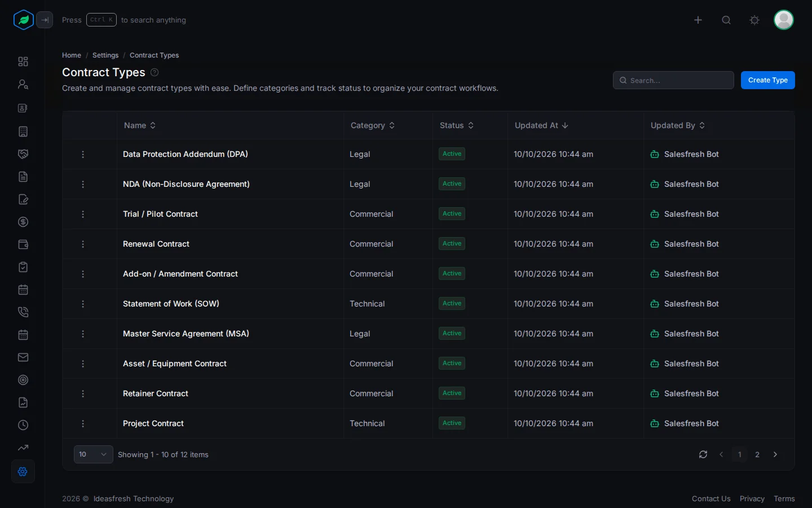Go to the next page with the chevron
The image size is (812, 508).
[x=775, y=454]
